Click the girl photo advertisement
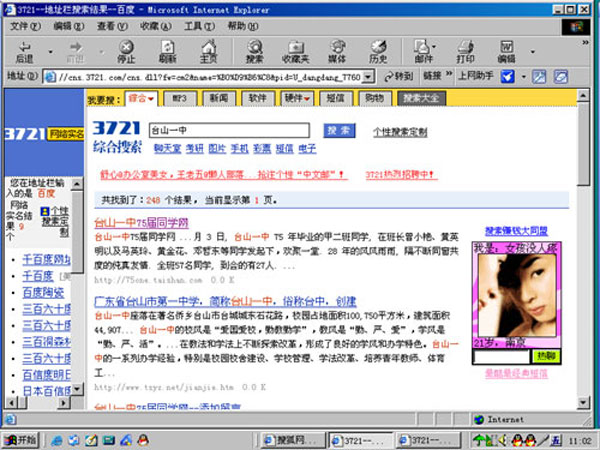Viewport: 600px width, 450px height. (x=517, y=295)
